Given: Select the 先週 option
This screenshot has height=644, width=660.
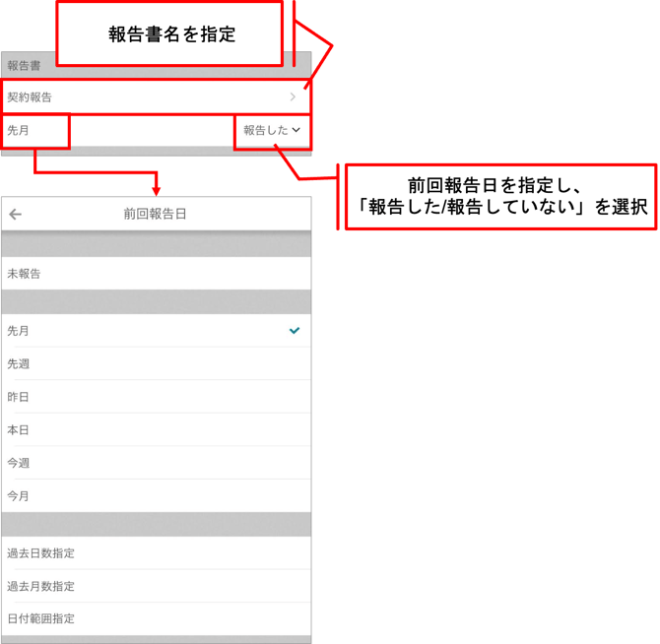Looking at the screenshot, I should click(19, 363).
